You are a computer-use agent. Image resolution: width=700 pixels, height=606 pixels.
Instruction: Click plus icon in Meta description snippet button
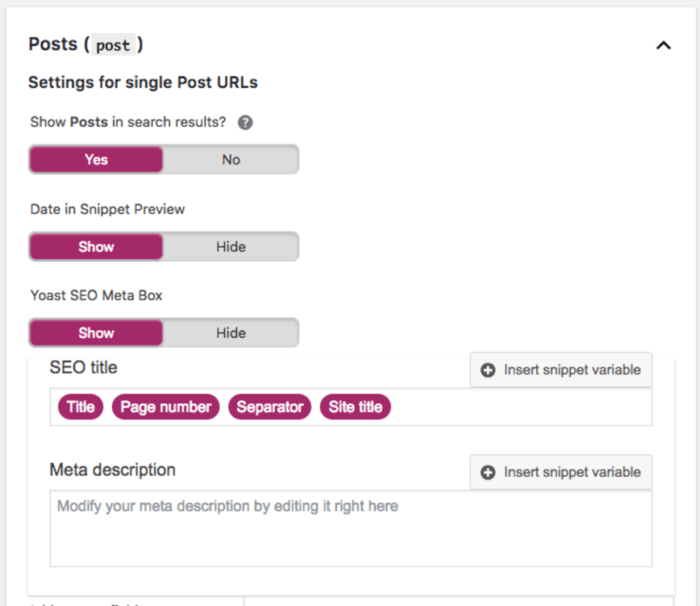coord(487,472)
